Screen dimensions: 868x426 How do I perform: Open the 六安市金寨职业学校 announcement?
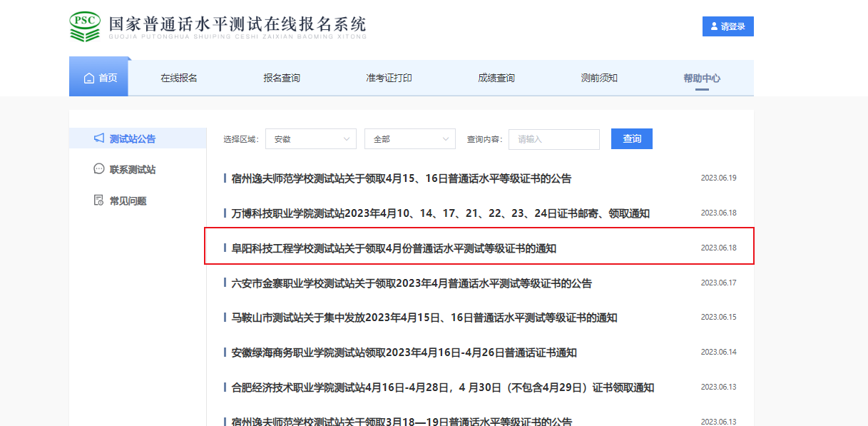click(x=412, y=283)
